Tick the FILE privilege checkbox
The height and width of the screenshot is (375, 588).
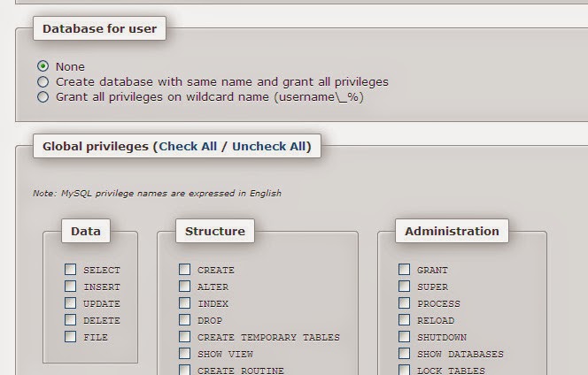click(x=70, y=337)
